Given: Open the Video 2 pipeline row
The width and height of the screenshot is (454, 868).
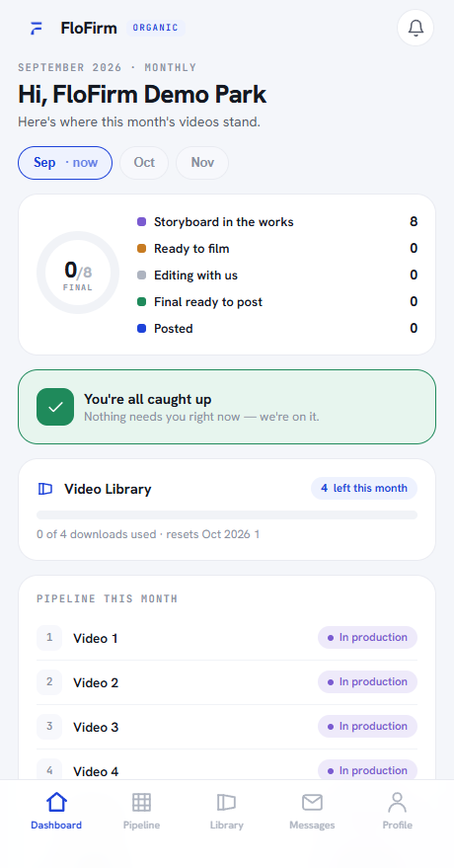Looking at the screenshot, I should coord(227,682).
